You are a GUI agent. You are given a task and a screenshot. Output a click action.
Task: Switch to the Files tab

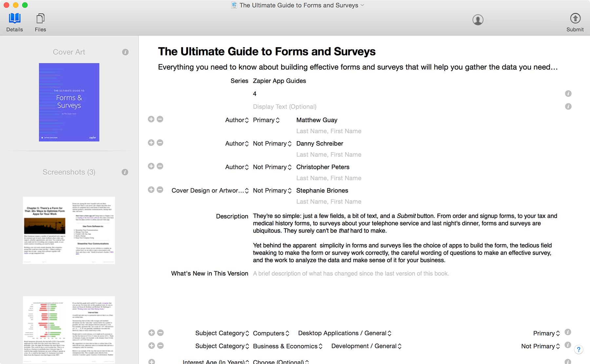[40, 22]
